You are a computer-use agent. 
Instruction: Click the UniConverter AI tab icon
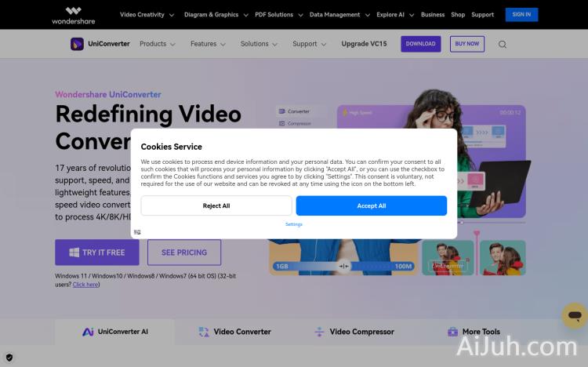tap(88, 332)
